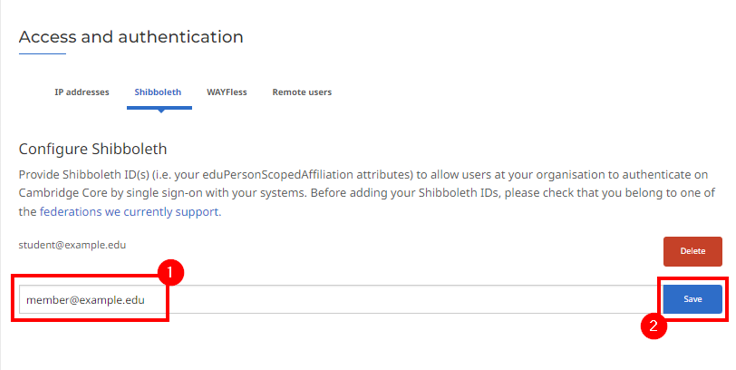The height and width of the screenshot is (370, 736).
Task: Save the new Shibboleth ID
Action: point(692,299)
